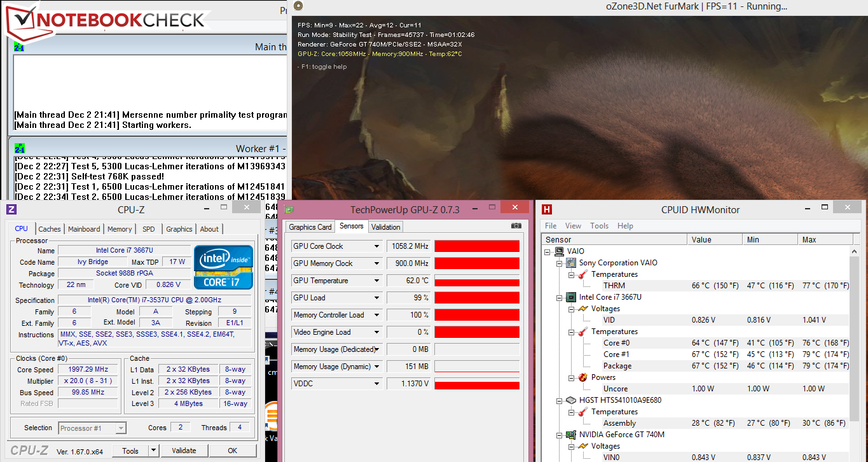Click the VAIO computer icon in HWMonitor

560,251
